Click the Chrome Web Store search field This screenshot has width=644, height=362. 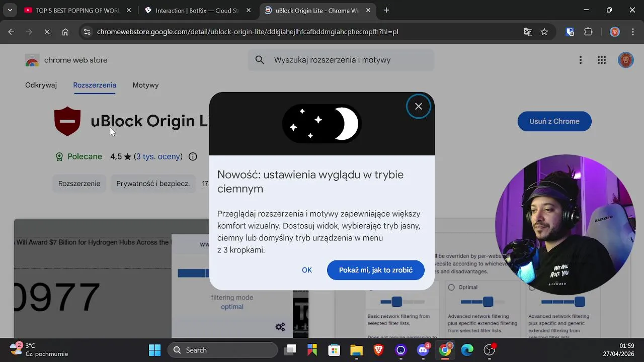click(341, 60)
